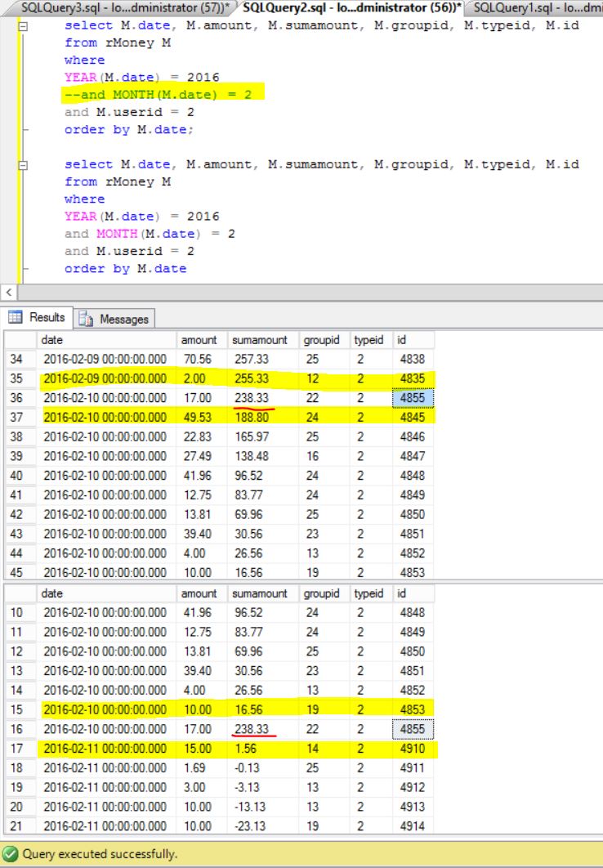This screenshot has width=603, height=868.
Task: Select row header 10 in second result set
Action: coord(20,613)
